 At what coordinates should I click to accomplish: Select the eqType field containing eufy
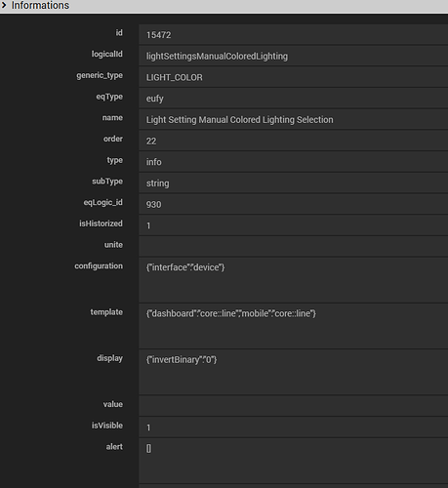tap(294, 99)
